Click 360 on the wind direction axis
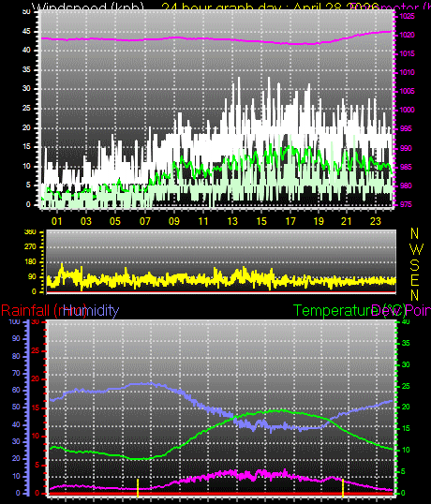 30,232
